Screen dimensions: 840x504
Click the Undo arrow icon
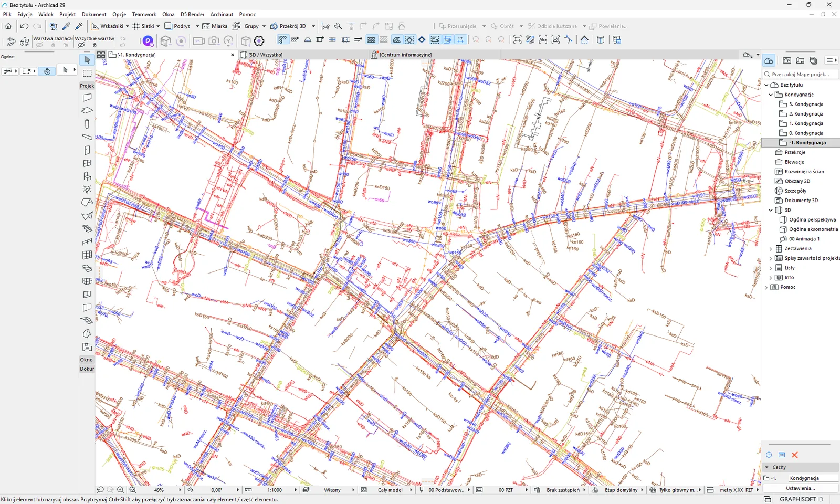[24, 26]
